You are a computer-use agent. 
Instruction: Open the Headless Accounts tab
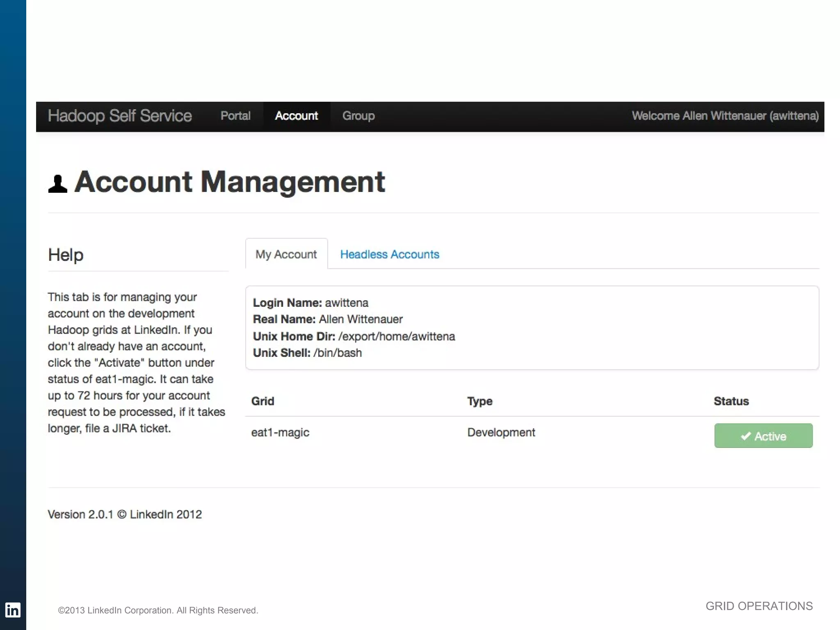[x=390, y=254]
